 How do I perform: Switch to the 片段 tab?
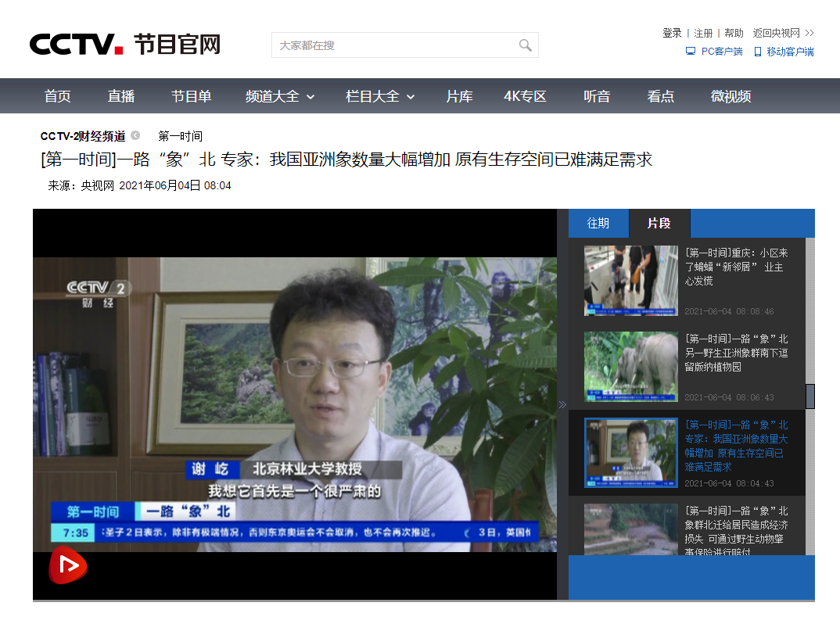click(659, 223)
